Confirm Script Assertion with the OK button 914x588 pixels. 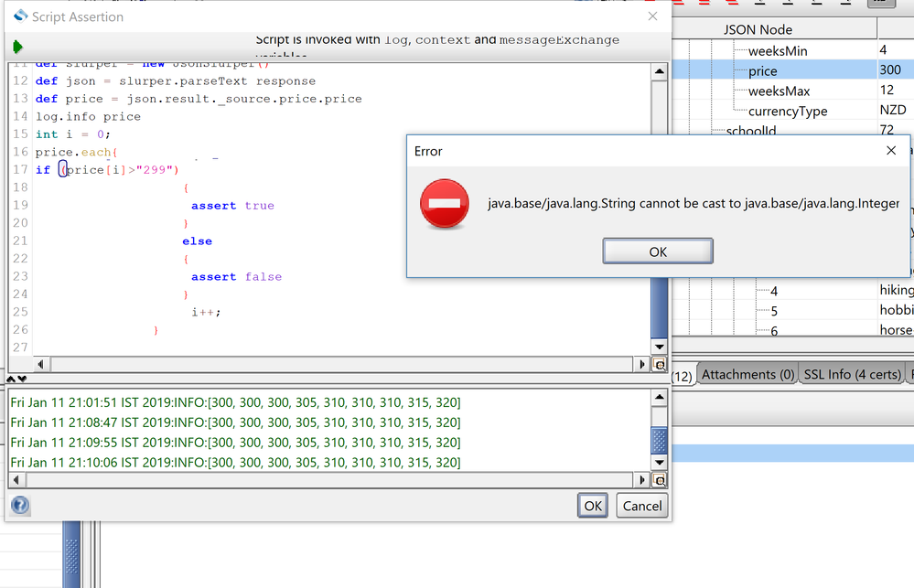click(592, 506)
